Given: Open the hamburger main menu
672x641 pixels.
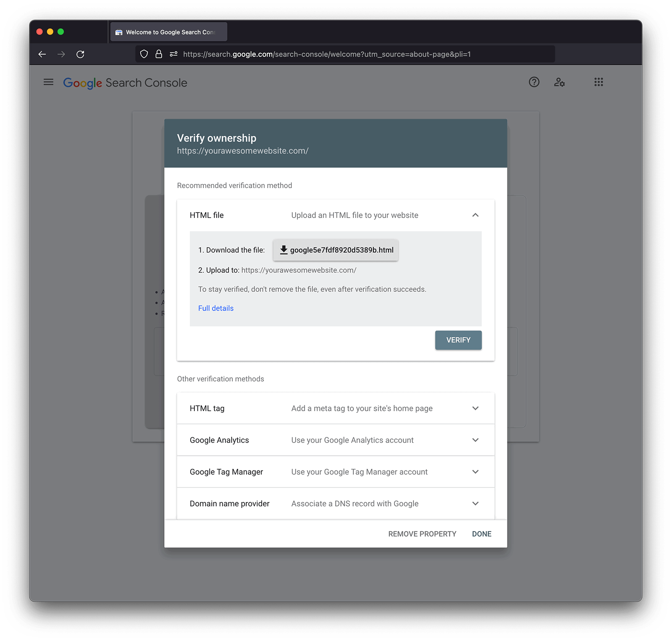Looking at the screenshot, I should click(x=48, y=82).
